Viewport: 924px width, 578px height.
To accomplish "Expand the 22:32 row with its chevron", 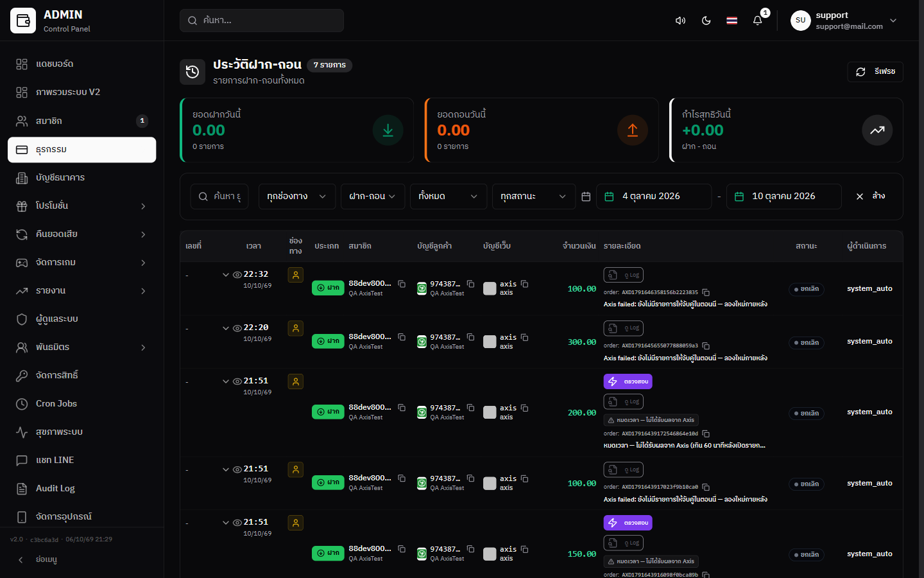I will (226, 274).
